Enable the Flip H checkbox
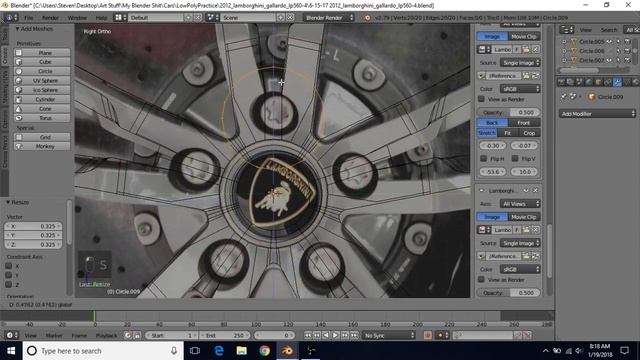640x360 pixels. pos(483,158)
